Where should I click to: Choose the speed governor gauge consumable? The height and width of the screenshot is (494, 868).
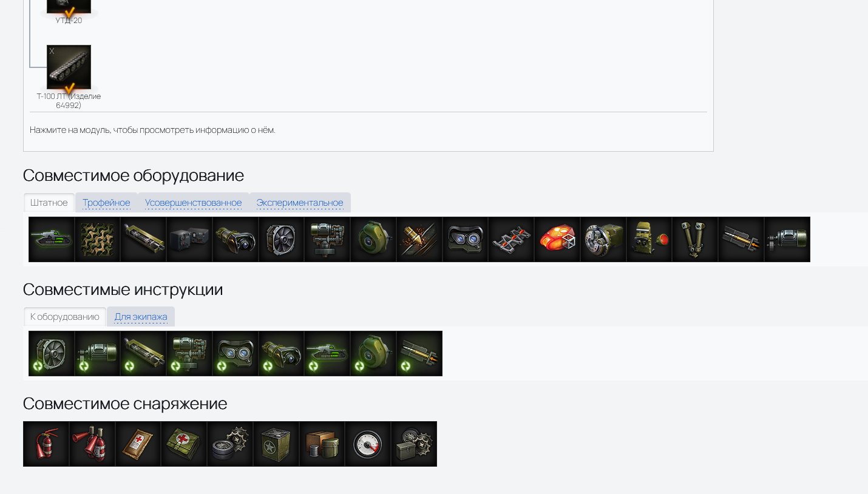tap(368, 444)
